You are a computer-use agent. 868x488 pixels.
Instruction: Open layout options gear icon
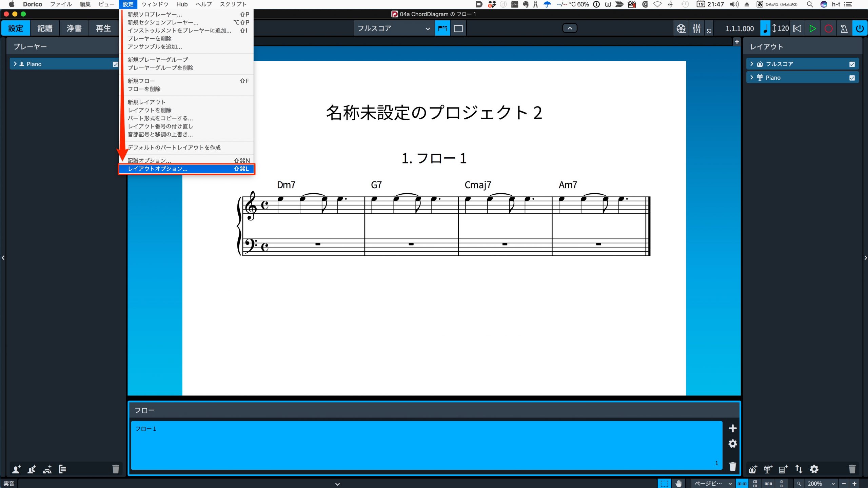(x=814, y=469)
